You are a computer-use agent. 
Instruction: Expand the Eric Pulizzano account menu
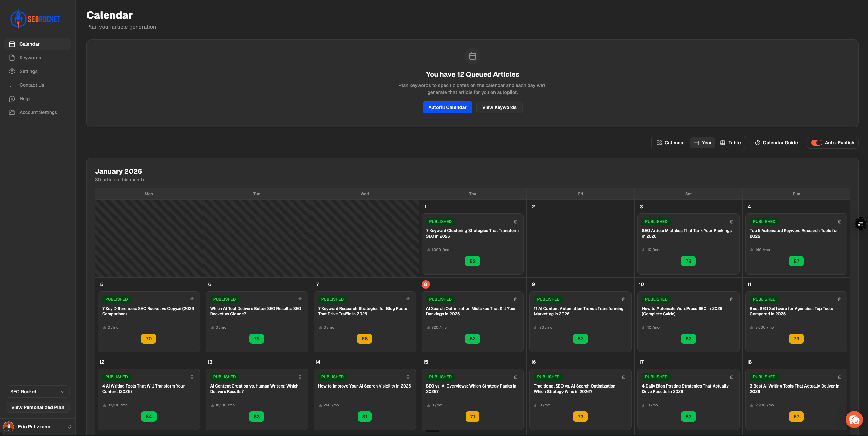[38, 427]
